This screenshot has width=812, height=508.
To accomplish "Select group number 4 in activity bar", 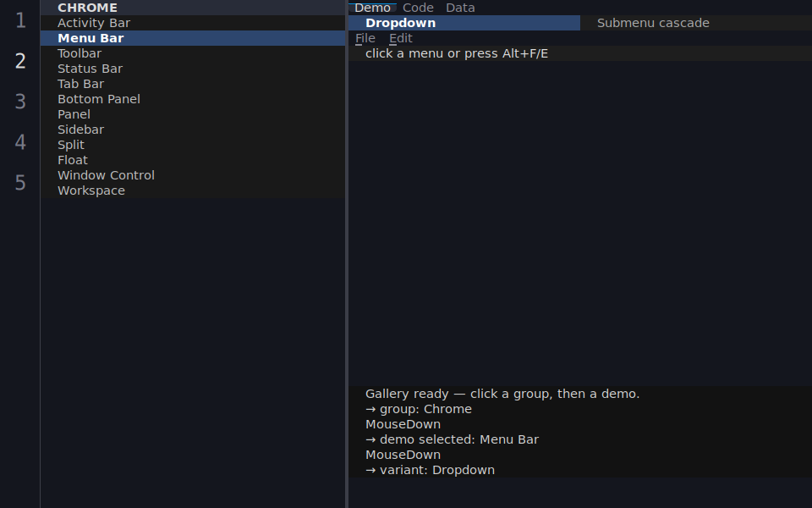I will click(x=20, y=142).
